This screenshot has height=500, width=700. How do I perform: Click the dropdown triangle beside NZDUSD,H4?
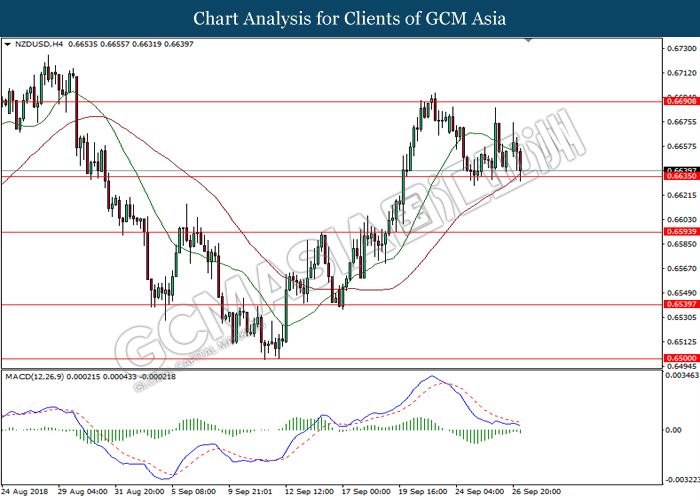click(x=7, y=44)
